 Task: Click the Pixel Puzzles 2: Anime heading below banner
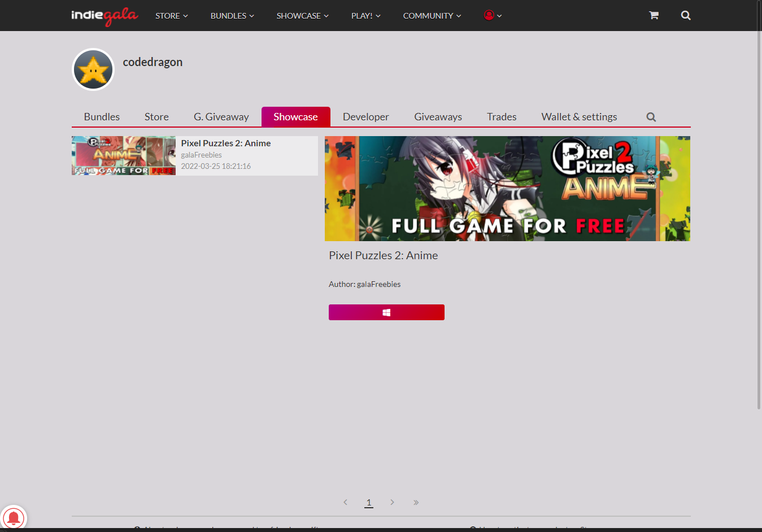click(x=384, y=255)
